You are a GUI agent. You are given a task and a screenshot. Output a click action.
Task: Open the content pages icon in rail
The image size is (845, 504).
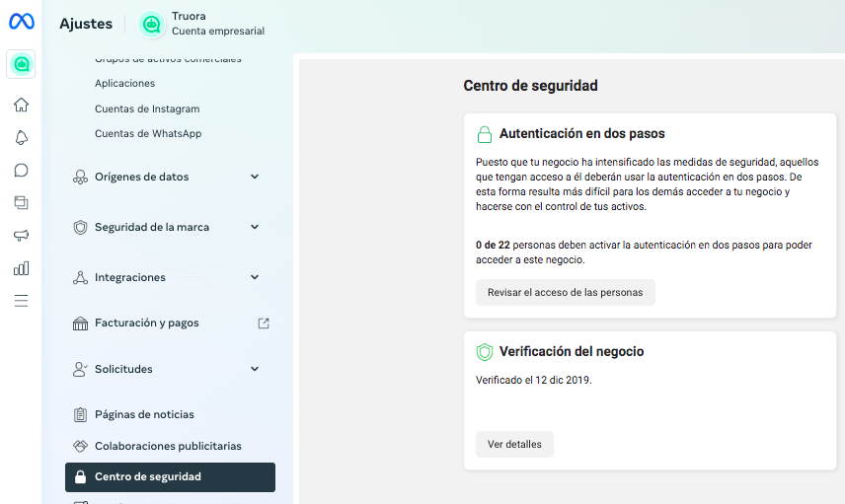click(21, 202)
